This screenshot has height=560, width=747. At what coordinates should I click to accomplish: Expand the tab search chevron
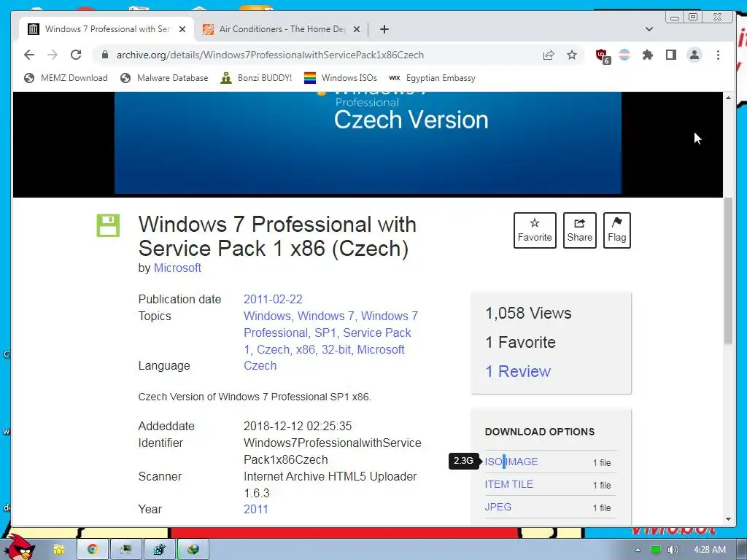(x=649, y=29)
